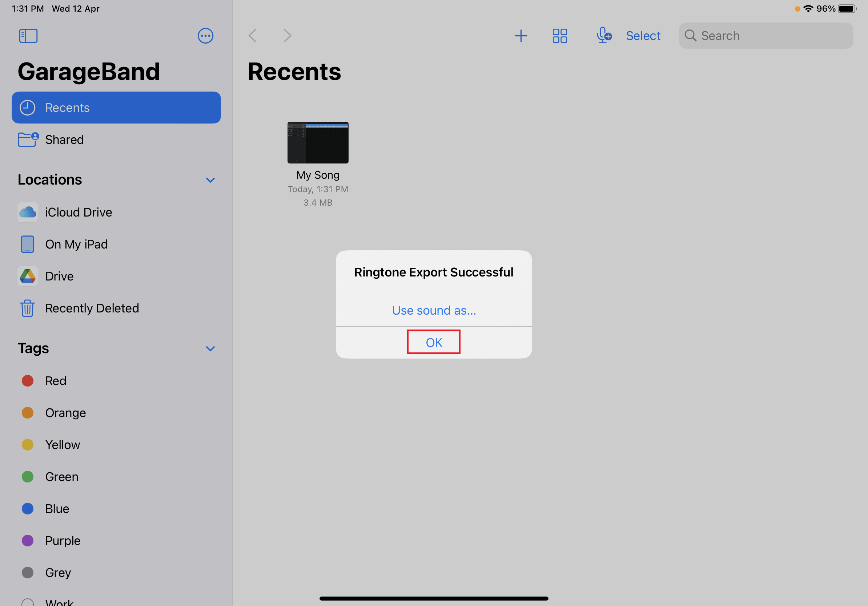Click the Recently Deleted trash icon

28,308
